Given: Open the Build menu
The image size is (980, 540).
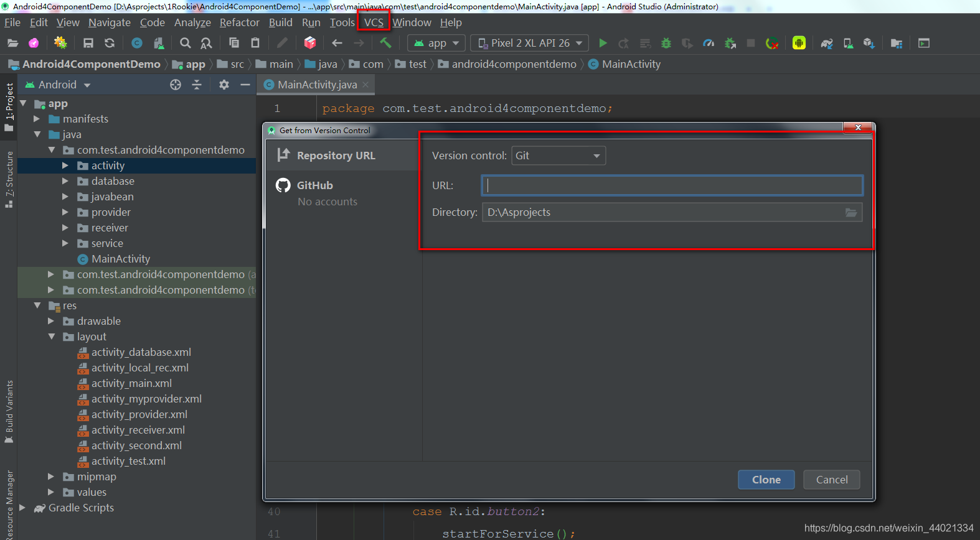Looking at the screenshot, I should pos(280,22).
